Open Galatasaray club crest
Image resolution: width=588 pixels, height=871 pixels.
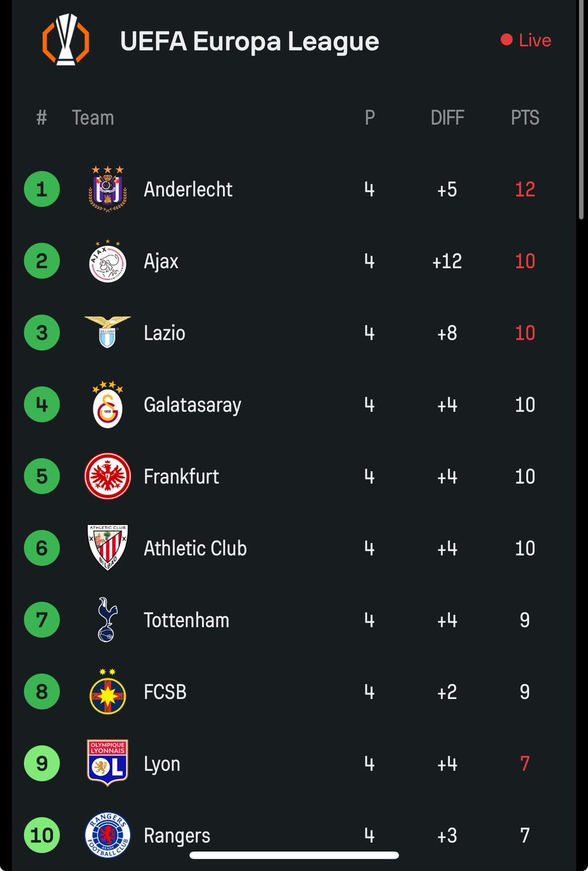pyautogui.click(x=107, y=404)
